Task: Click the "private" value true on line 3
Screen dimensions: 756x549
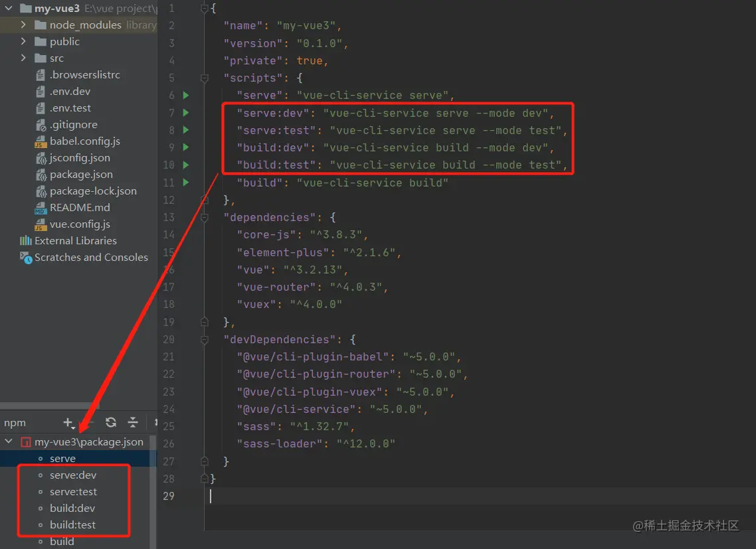Action: (310, 60)
